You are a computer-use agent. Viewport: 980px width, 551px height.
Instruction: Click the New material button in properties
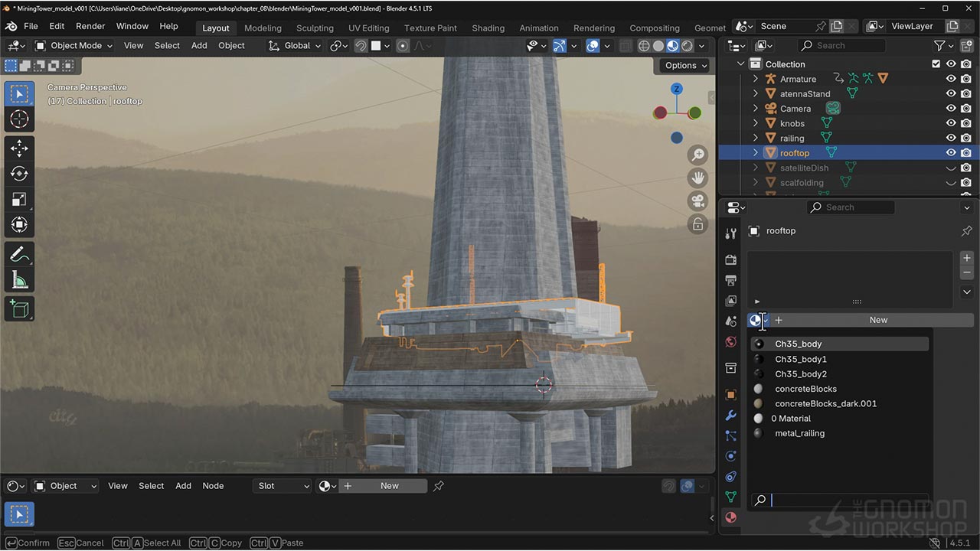[877, 320]
